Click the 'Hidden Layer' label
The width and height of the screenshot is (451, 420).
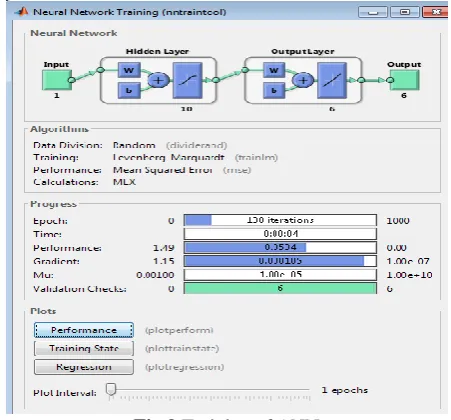[157, 51]
